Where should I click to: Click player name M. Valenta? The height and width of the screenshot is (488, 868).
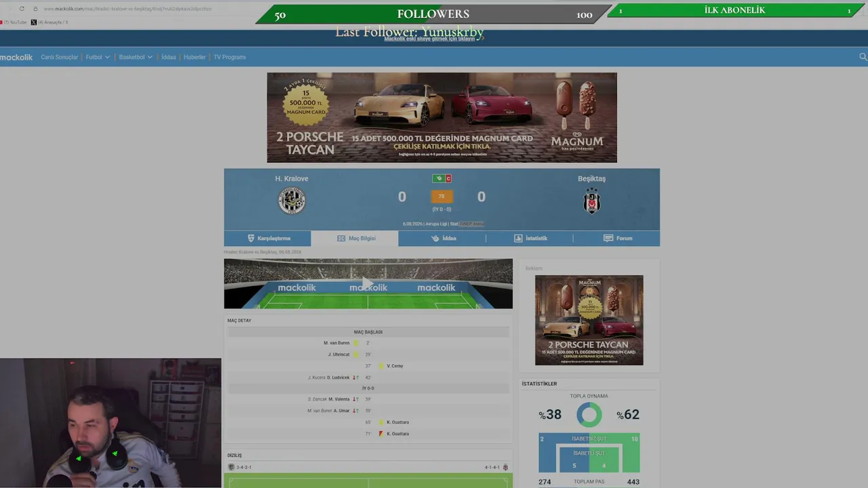339,399
